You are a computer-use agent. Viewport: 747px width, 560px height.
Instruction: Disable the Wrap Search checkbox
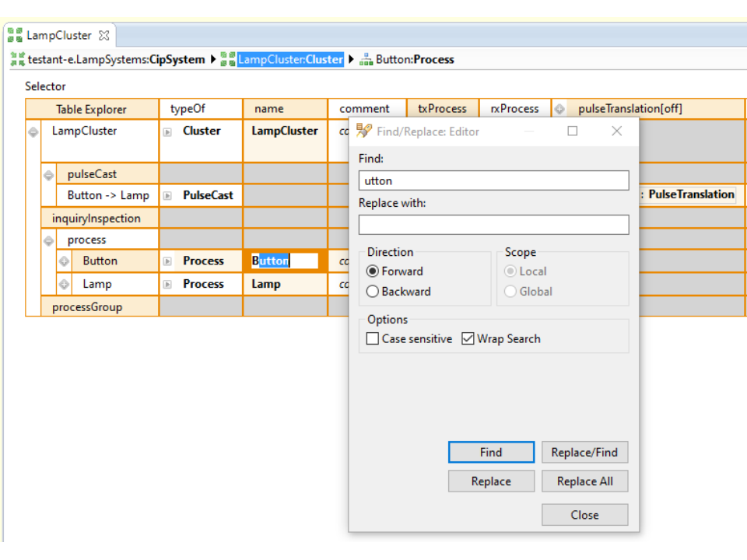point(468,339)
